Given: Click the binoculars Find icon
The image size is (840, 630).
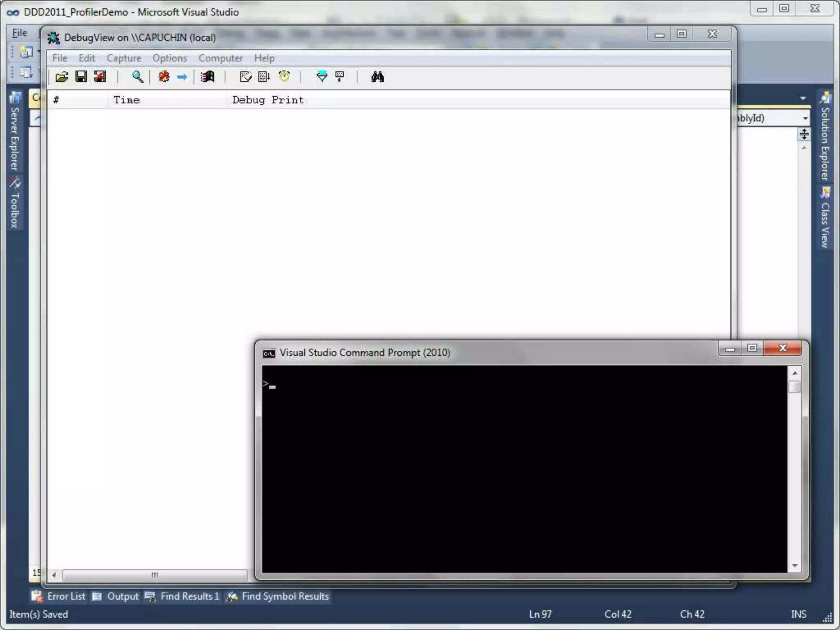Looking at the screenshot, I should 377,77.
